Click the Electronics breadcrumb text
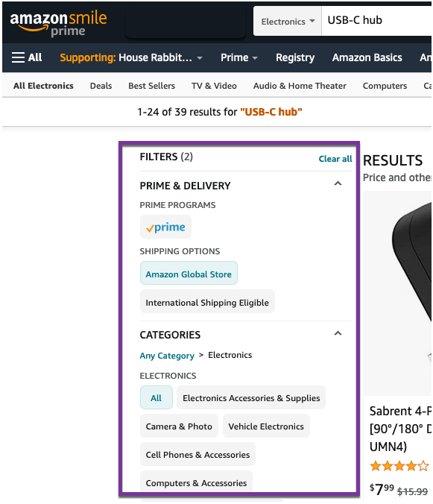 (230, 355)
